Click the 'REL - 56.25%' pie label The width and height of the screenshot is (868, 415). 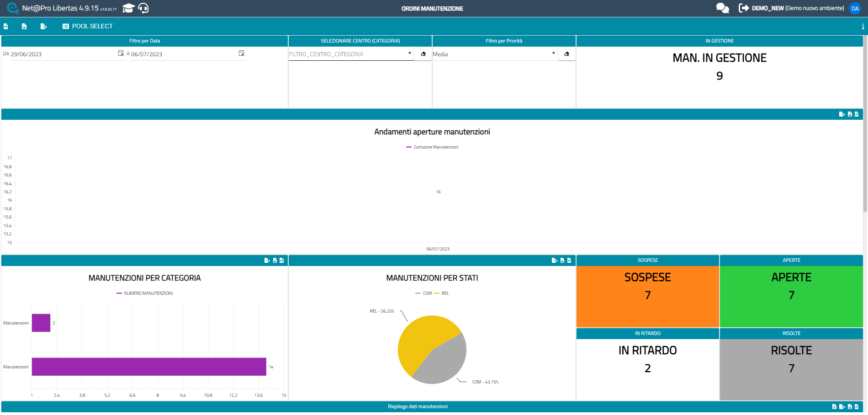tap(382, 311)
